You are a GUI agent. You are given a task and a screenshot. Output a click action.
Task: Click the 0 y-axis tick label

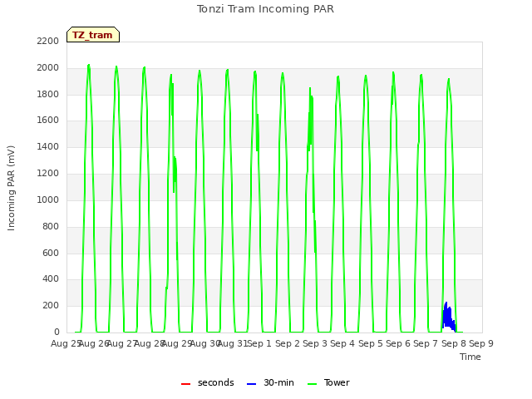[x=57, y=332]
